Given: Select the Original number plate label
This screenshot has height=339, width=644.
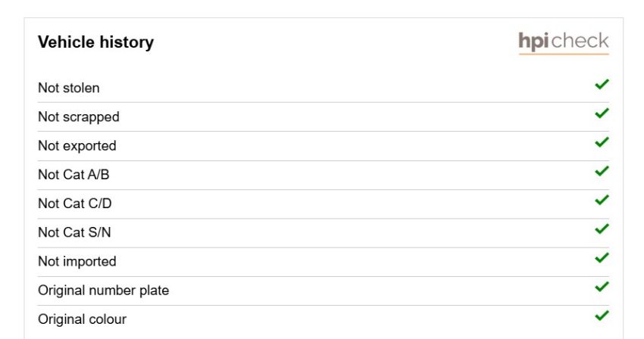Looking at the screenshot, I should [x=104, y=291].
